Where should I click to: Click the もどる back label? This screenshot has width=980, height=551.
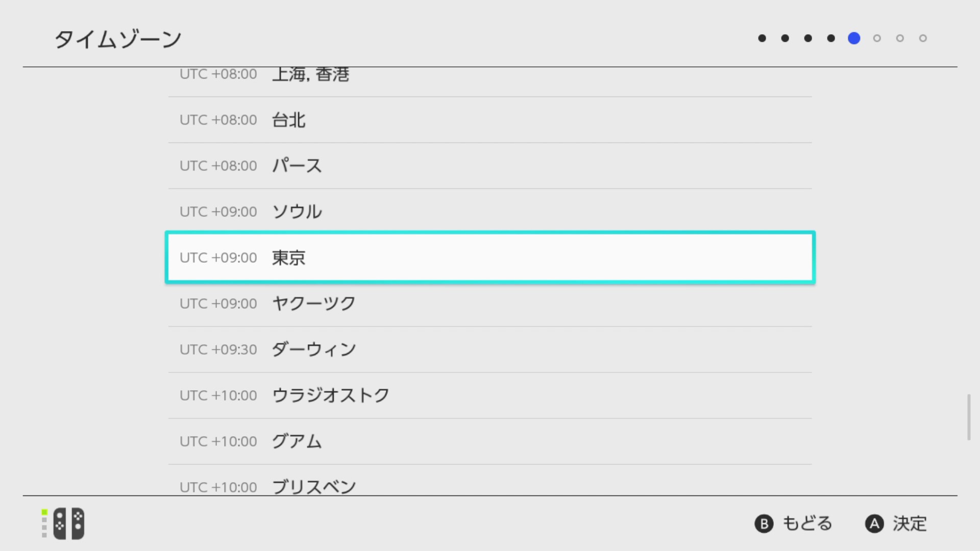tap(807, 524)
